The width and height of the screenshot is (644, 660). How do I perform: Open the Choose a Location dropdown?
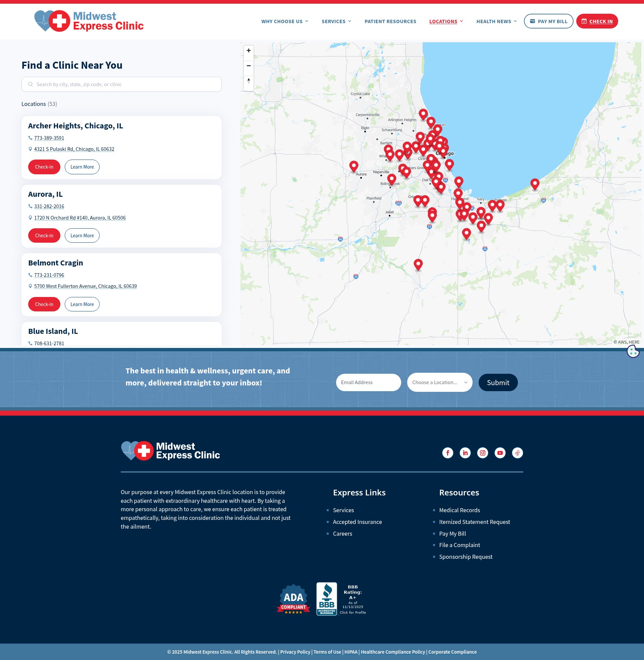coord(440,382)
